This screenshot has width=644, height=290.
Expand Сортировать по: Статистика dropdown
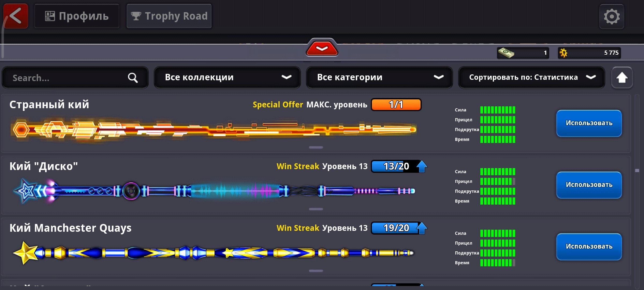[531, 77]
